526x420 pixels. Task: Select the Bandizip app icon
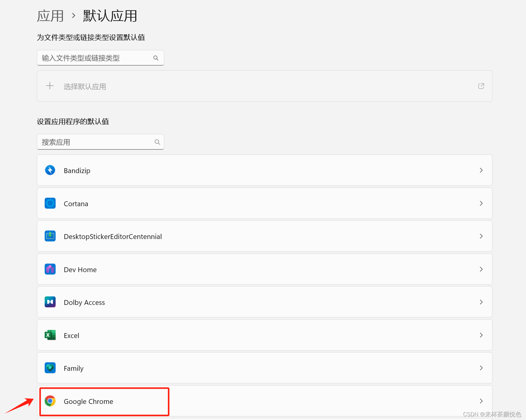point(50,170)
